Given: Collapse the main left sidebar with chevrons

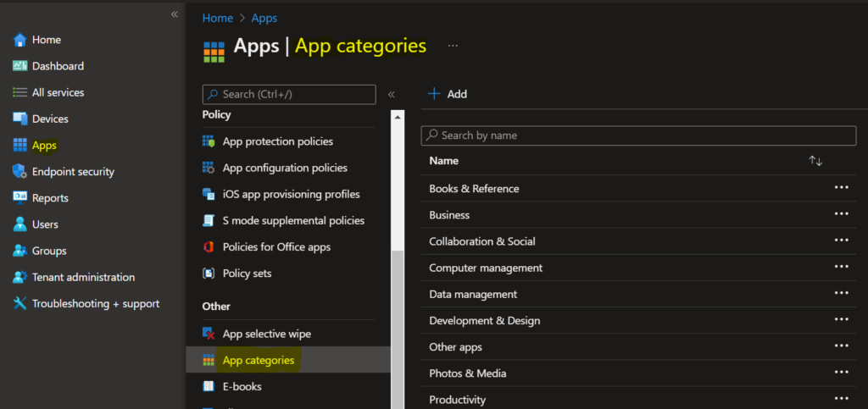Looking at the screenshot, I should click(175, 14).
